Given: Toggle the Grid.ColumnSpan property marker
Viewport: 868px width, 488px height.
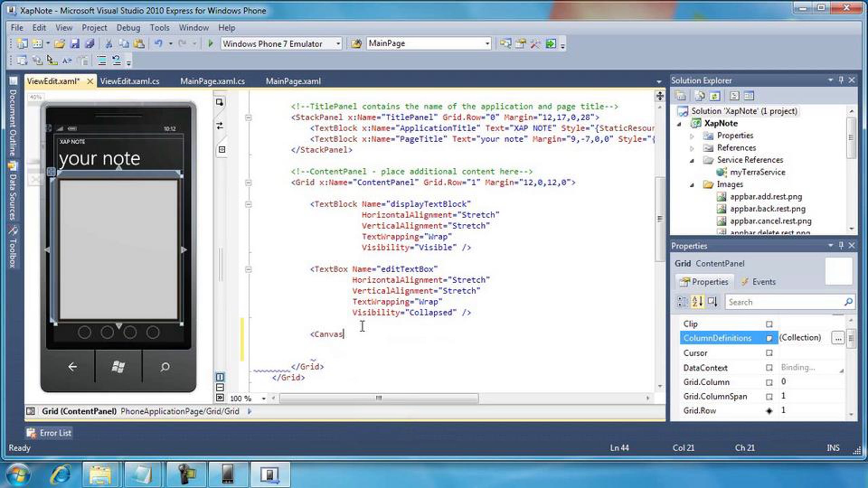Looking at the screenshot, I should 769,397.
